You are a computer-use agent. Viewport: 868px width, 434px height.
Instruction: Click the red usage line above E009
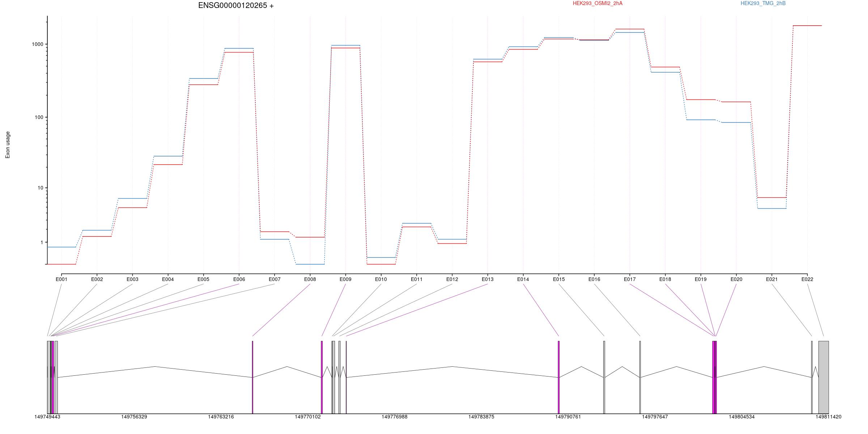(345, 48)
